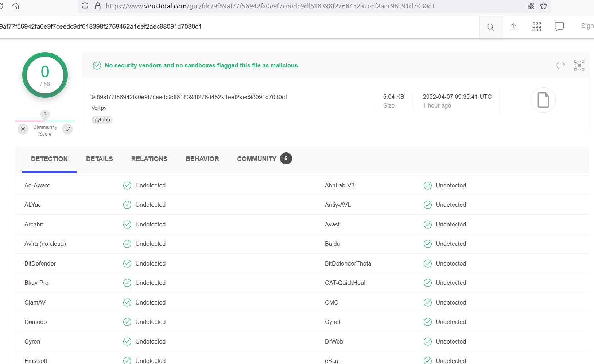Click the VirusTotal search magnifier icon

pyautogui.click(x=491, y=27)
